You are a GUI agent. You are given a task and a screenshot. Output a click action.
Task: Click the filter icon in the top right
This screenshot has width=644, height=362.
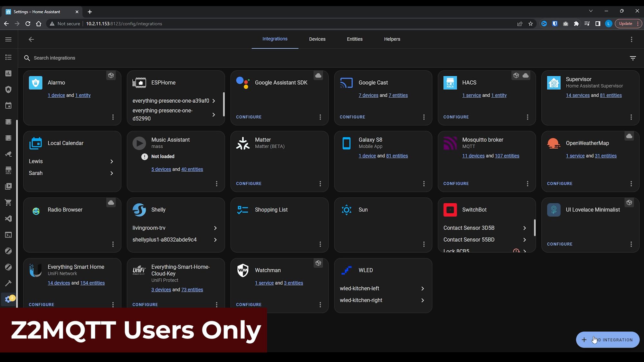coord(633,58)
